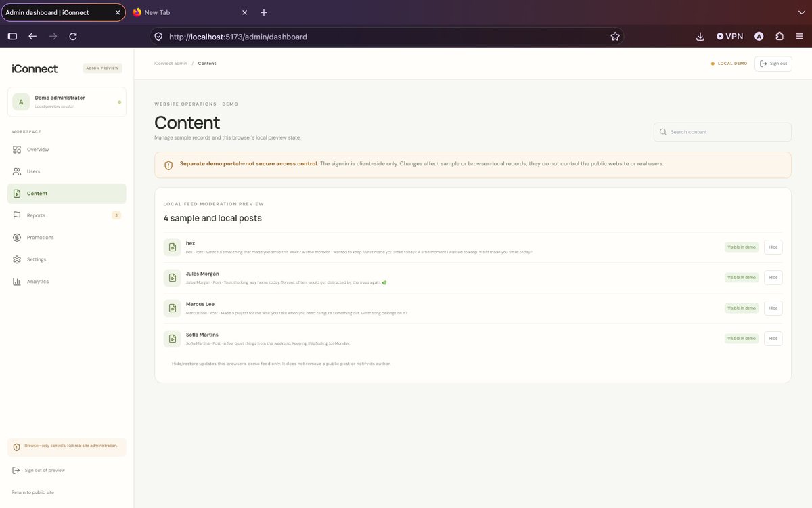Click the Promotions dollar icon
This screenshot has width=812, height=508.
[17, 238]
